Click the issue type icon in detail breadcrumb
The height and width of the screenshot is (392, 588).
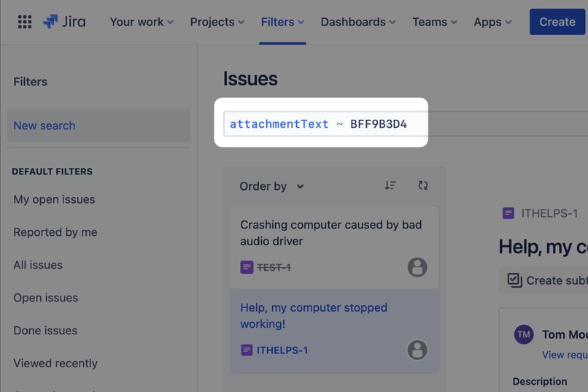tap(508, 213)
